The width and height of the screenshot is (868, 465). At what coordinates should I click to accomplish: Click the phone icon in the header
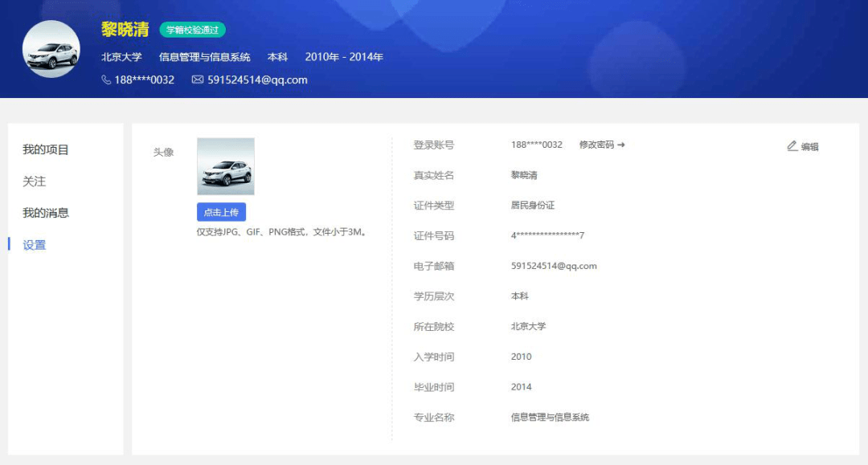point(106,80)
